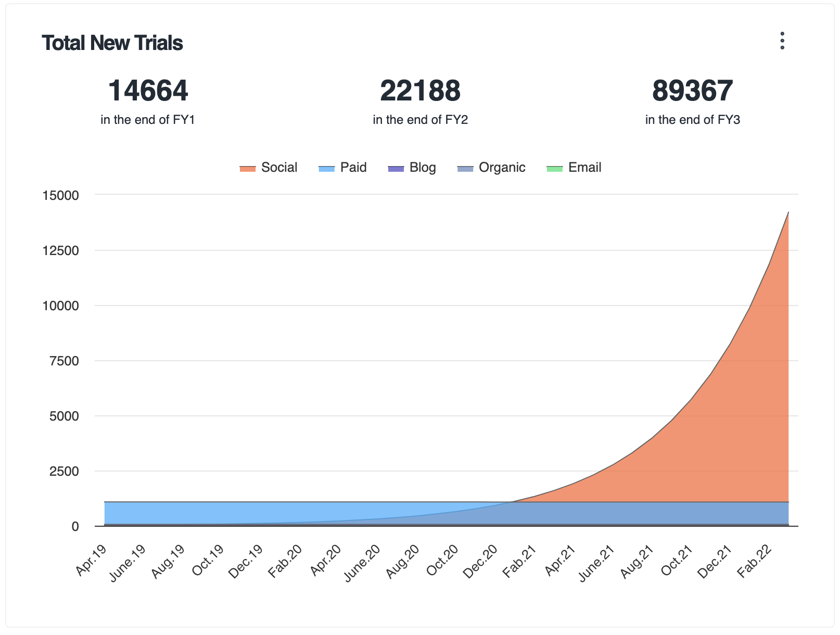
Task: Select the 22188 FY2 total figure
Action: 420,91
